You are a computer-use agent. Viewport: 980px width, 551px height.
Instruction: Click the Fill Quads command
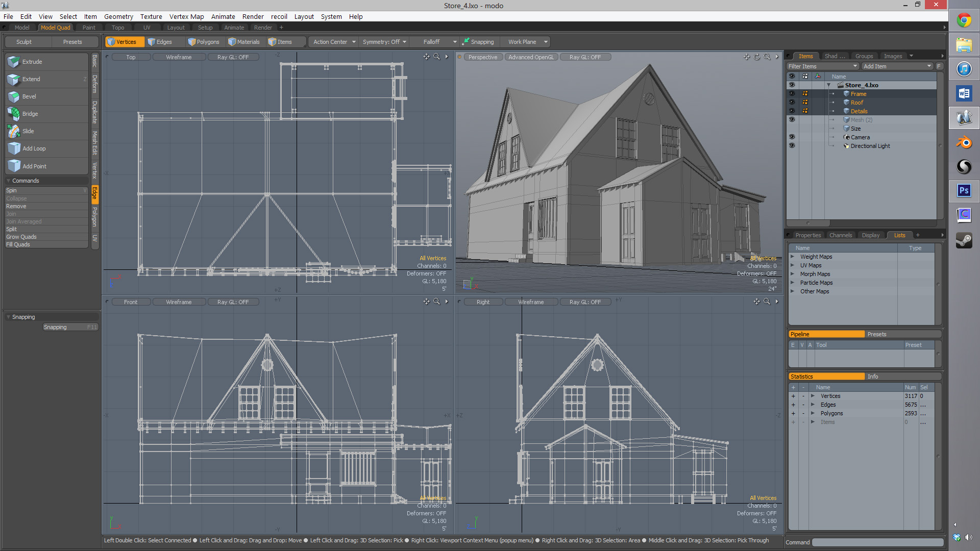point(18,244)
